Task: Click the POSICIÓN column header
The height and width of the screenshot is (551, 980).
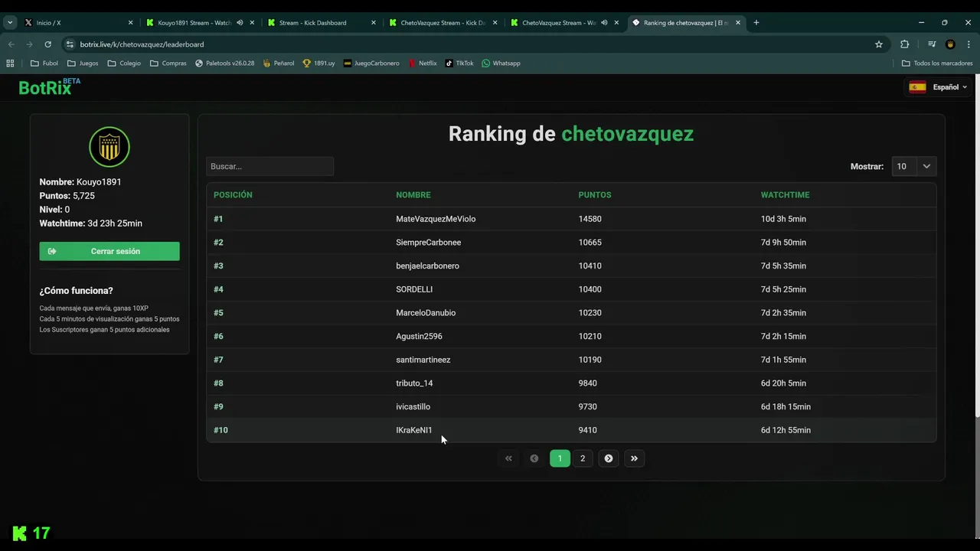Action: (x=233, y=195)
